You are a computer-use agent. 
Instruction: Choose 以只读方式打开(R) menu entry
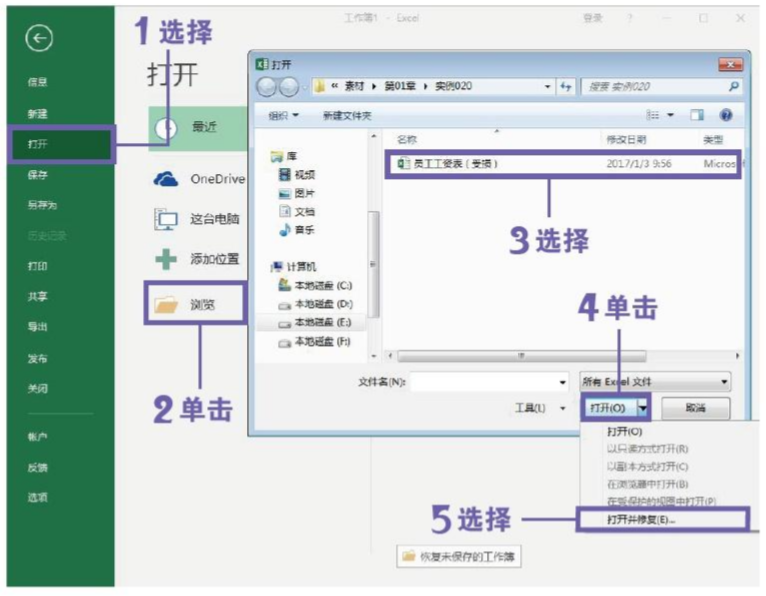click(647, 449)
